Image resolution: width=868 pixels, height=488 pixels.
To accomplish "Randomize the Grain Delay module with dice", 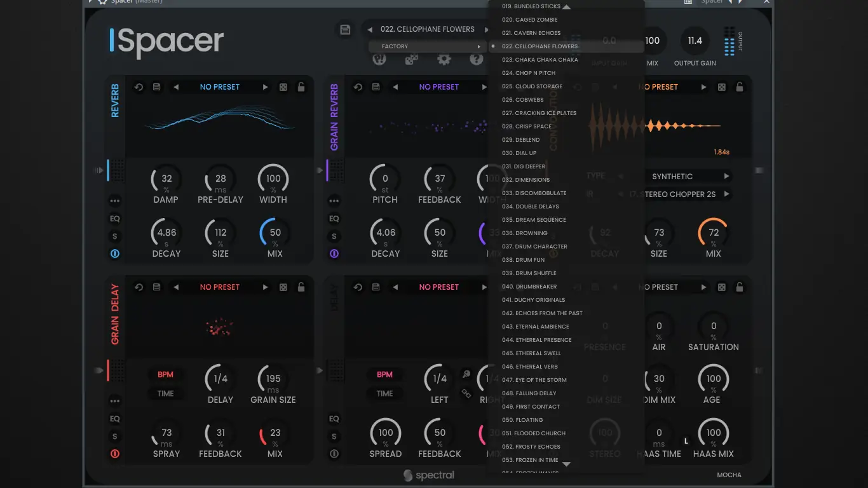I will (283, 287).
